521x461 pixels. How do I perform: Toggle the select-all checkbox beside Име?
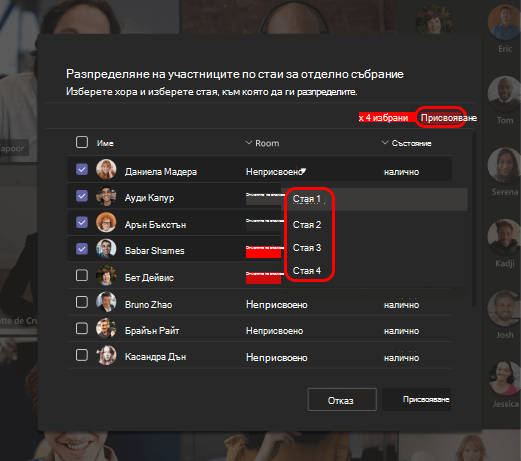click(x=82, y=142)
